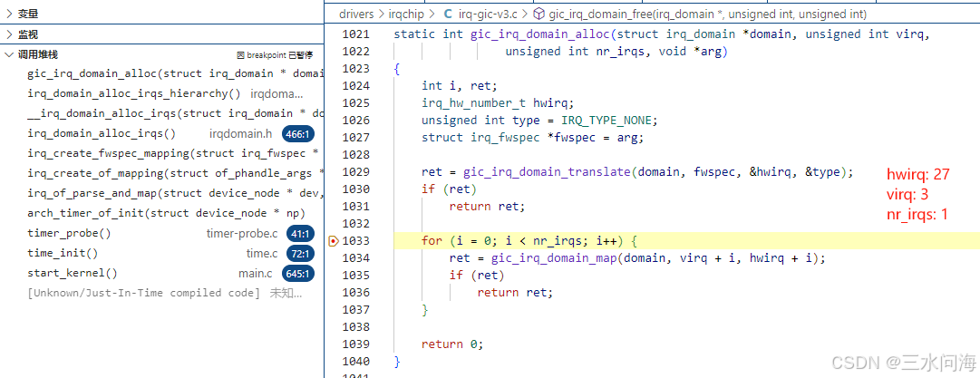Select arch_timer_of_init stack frame
980x378 pixels.
tap(162, 213)
